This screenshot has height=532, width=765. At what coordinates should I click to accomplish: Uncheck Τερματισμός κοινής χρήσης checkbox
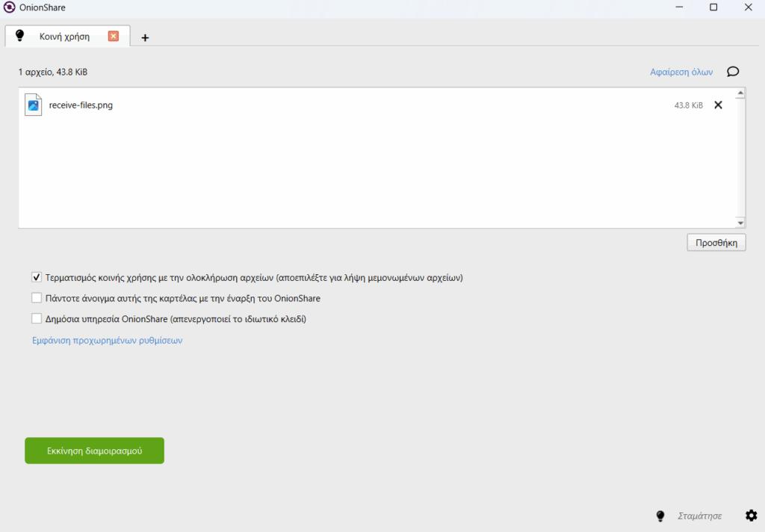point(37,277)
